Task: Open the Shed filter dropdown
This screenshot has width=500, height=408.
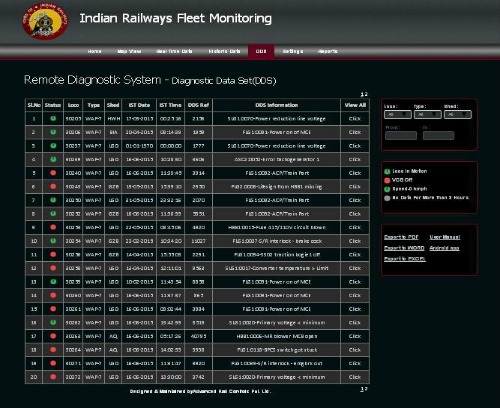Action: point(458,115)
